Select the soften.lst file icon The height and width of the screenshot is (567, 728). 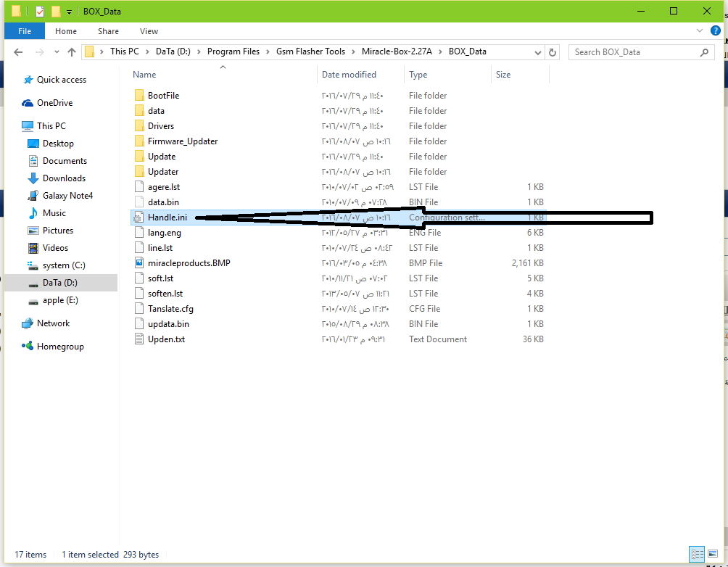[139, 294]
